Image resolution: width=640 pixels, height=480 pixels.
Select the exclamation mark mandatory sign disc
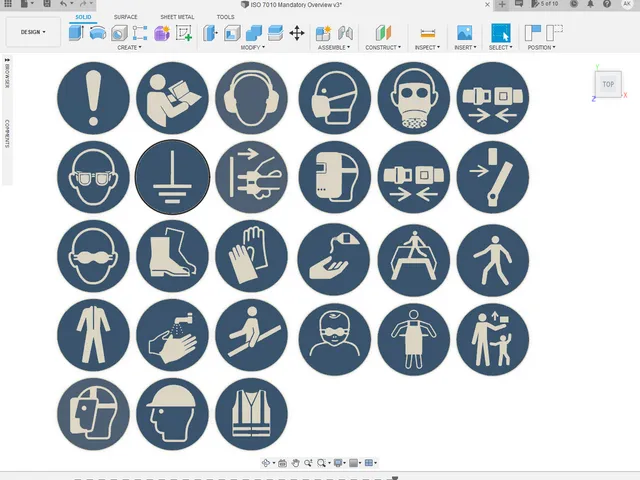[93, 98]
